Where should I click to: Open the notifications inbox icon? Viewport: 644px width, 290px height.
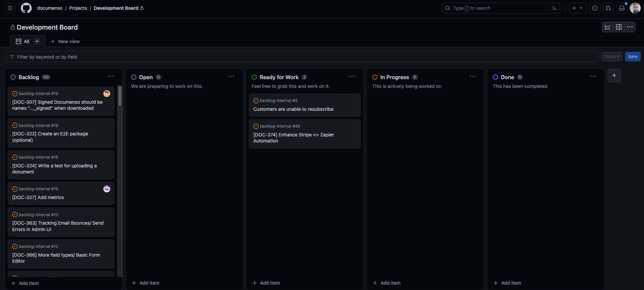[622, 8]
